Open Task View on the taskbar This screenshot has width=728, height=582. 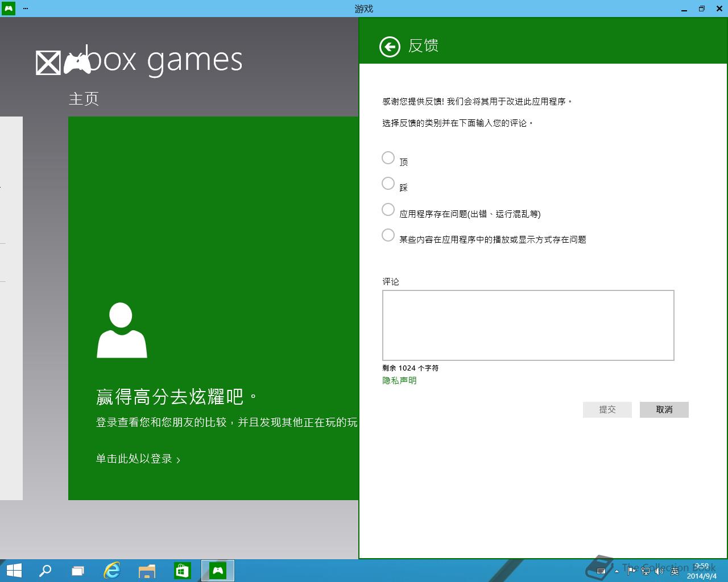pyautogui.click(x=78, y=571)
